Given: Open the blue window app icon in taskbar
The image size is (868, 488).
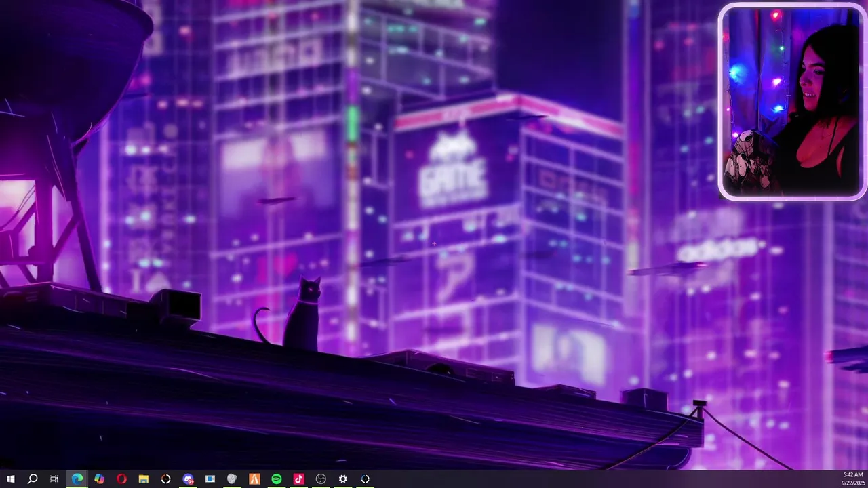Looking at the screenshot, I should (x=210, y=479).
